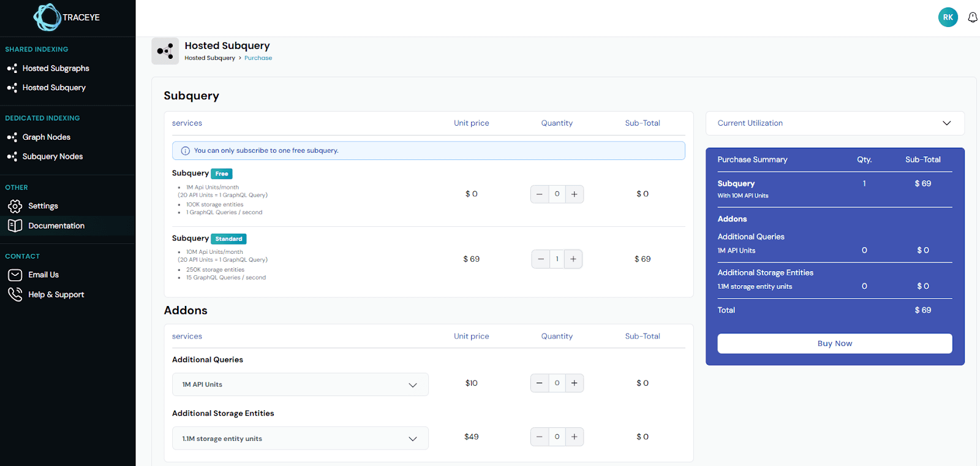The image size is (980, 466).
Task: Increase Additional Queries quantity
Action: click(575, 383)
